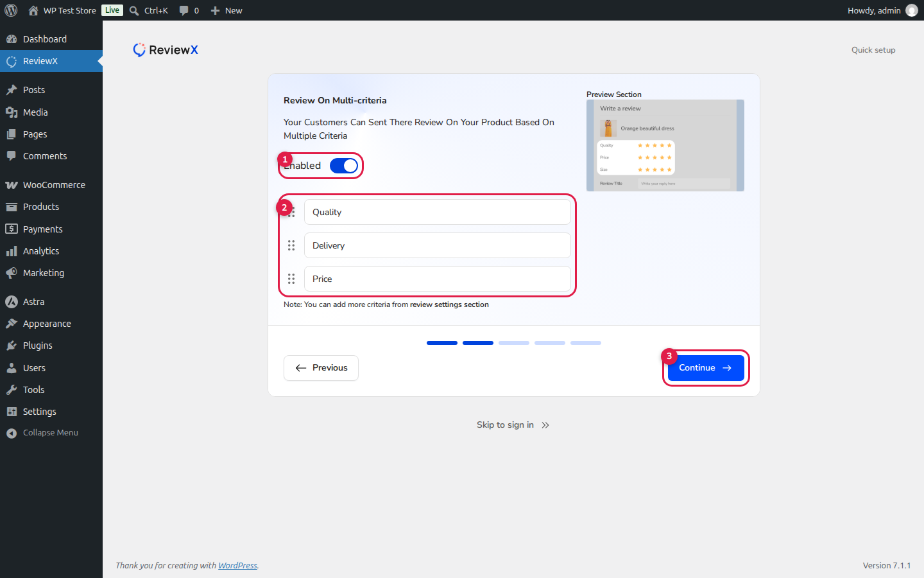Click the Users sidebar icon

coord(12,368)
